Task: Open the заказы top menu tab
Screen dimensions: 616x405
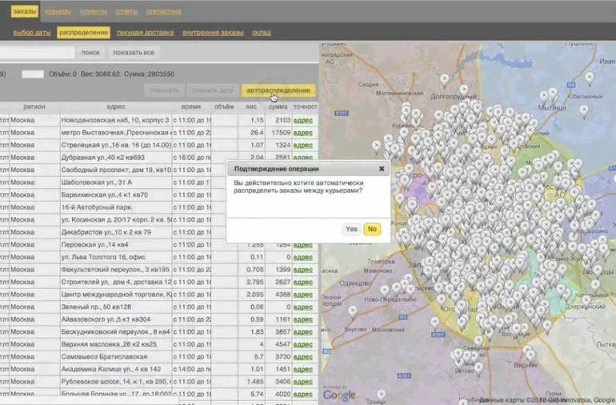Action: tap(26, 11)
